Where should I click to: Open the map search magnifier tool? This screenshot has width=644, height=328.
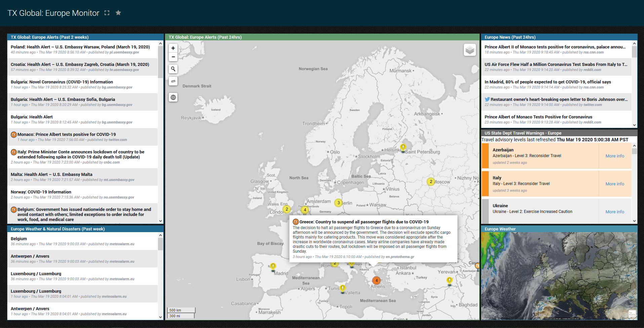tap(173, 69)
